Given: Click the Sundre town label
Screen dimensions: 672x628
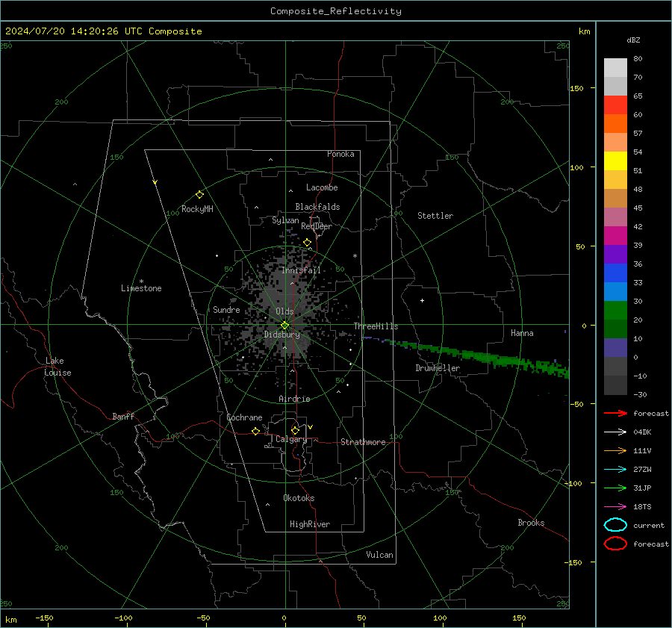Looking at the screenshot, I should point(226,309).
